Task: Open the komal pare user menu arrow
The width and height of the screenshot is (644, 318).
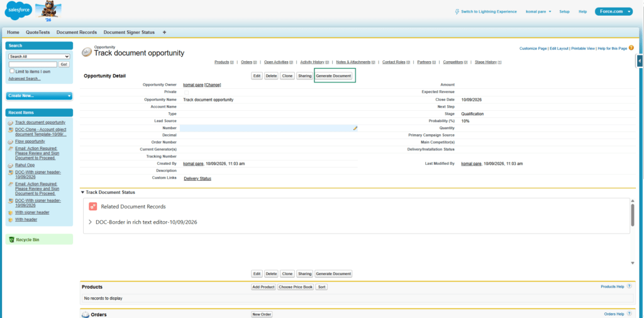Action: (550, 11)
